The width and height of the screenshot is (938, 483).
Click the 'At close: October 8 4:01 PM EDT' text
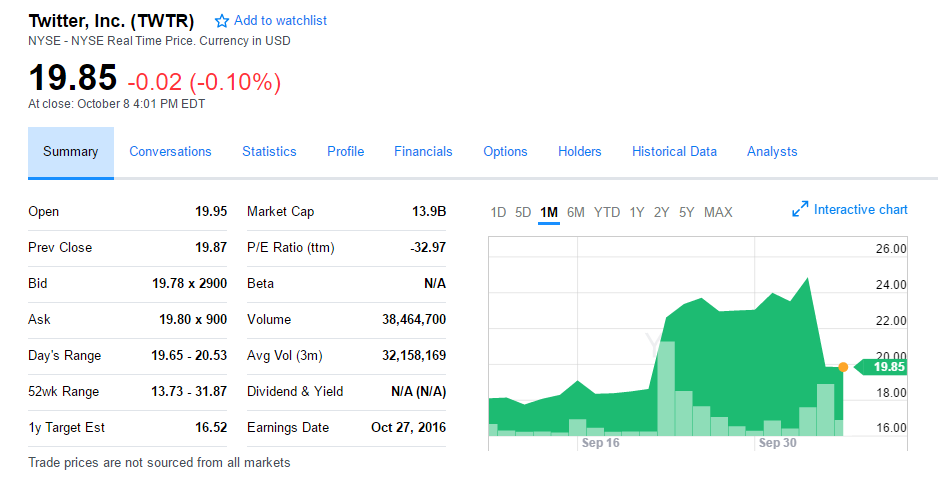(x=117, y=104)
